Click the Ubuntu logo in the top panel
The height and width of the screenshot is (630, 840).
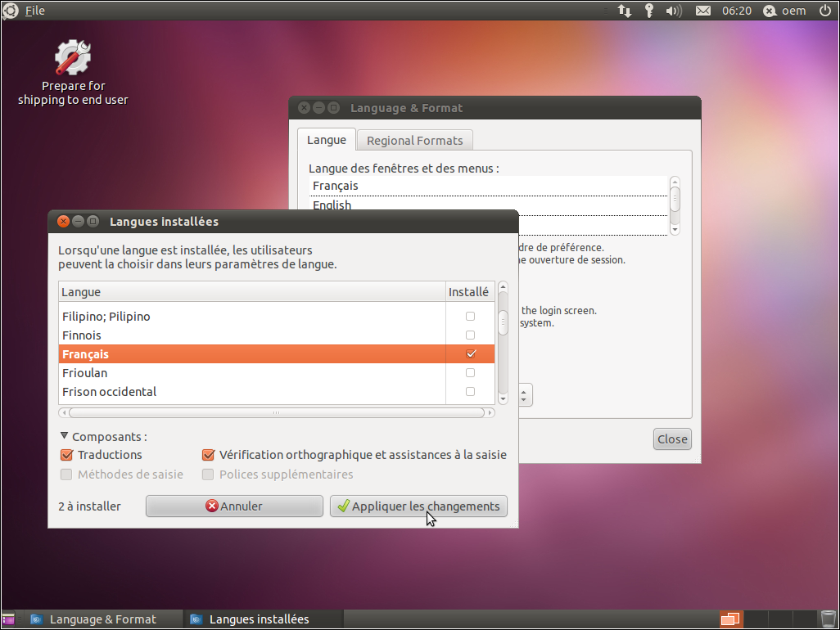11,11
